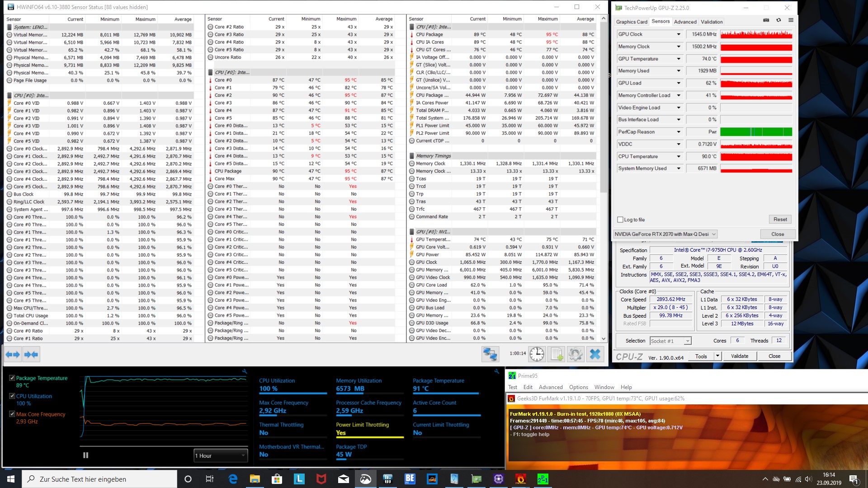This screenshot has width=868, height=488.
Task: Click the logging document-plus icon in HWiNFO
Action: coord(556,354)
